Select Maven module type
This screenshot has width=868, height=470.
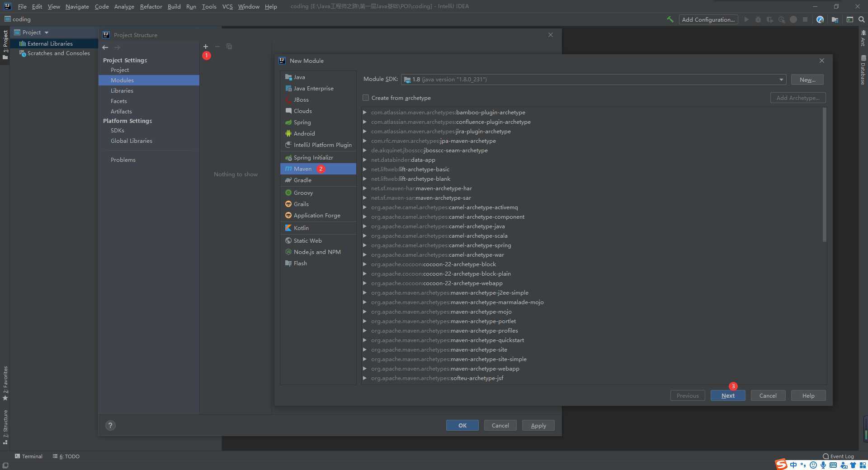318,169
